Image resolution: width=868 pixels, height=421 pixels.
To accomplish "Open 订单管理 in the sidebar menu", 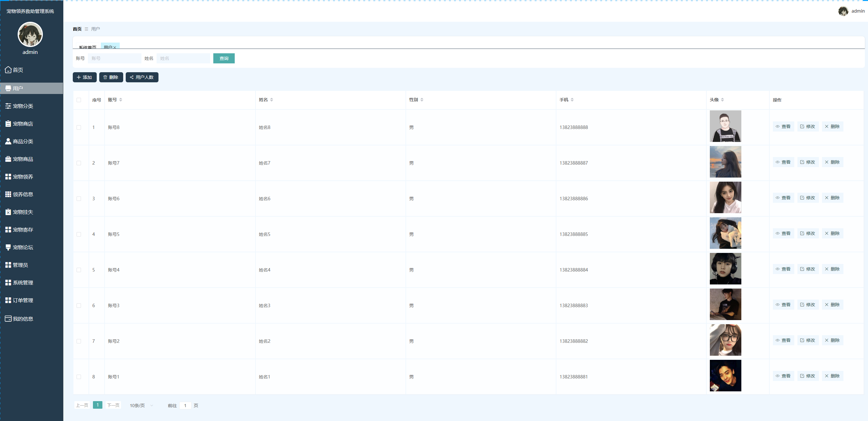I will click(x=23, y=300).
